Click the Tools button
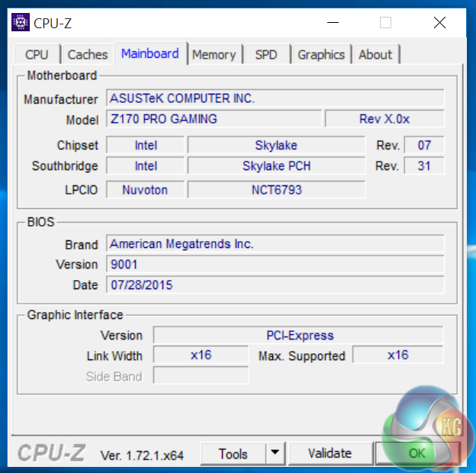Image resolution: width=476 pixels, height=473 pixels. 233,454
